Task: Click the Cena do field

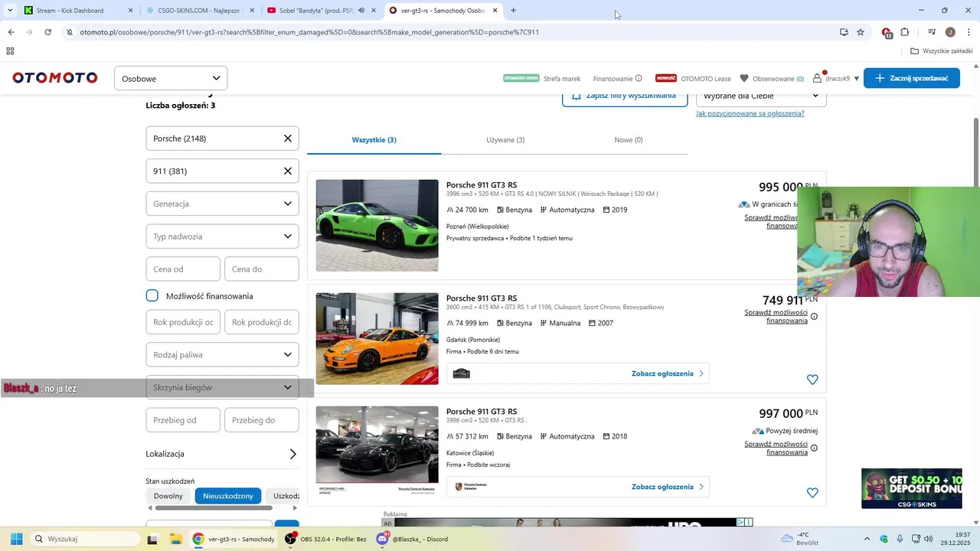Action: 261,269
